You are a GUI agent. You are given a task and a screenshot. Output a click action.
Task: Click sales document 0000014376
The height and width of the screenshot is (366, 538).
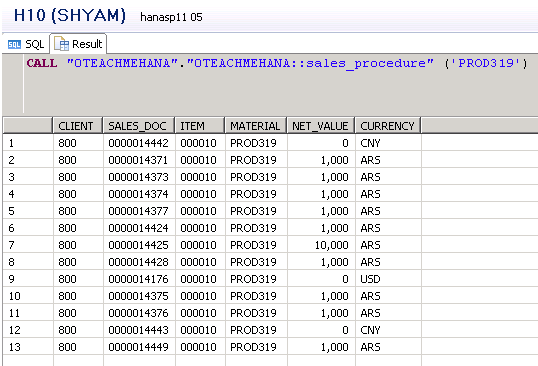(x=138, y=313)
